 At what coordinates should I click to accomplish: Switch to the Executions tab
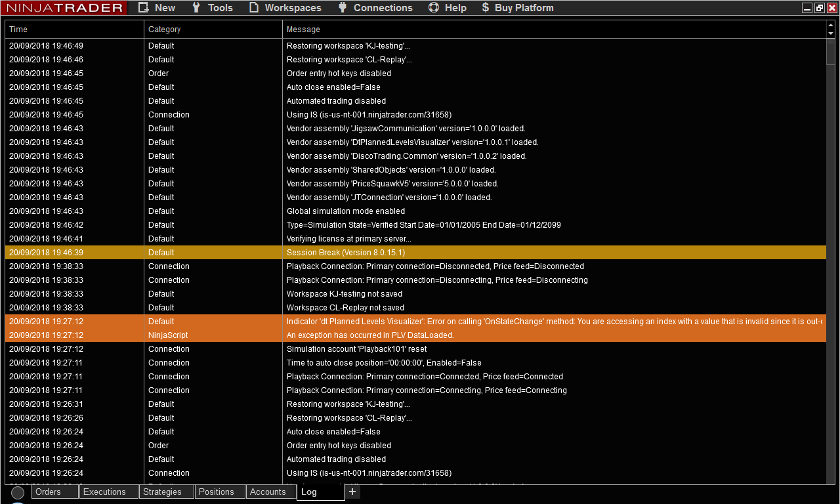(x=109, y=492)
